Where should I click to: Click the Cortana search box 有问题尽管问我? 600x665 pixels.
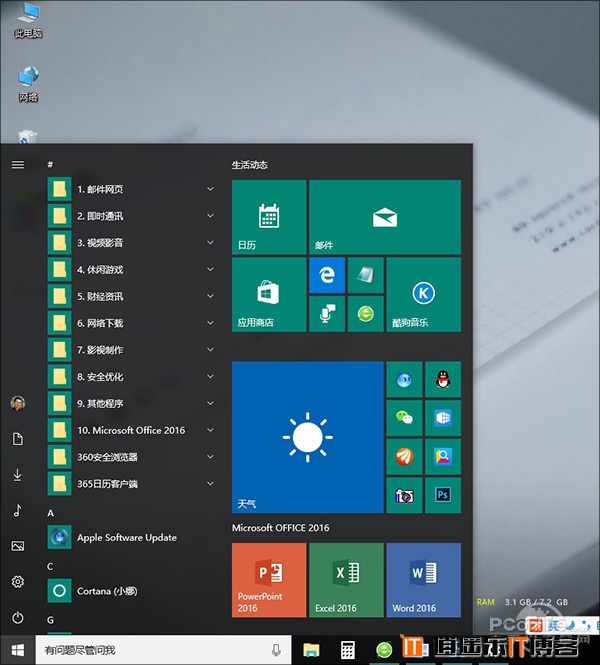point(163,650)
